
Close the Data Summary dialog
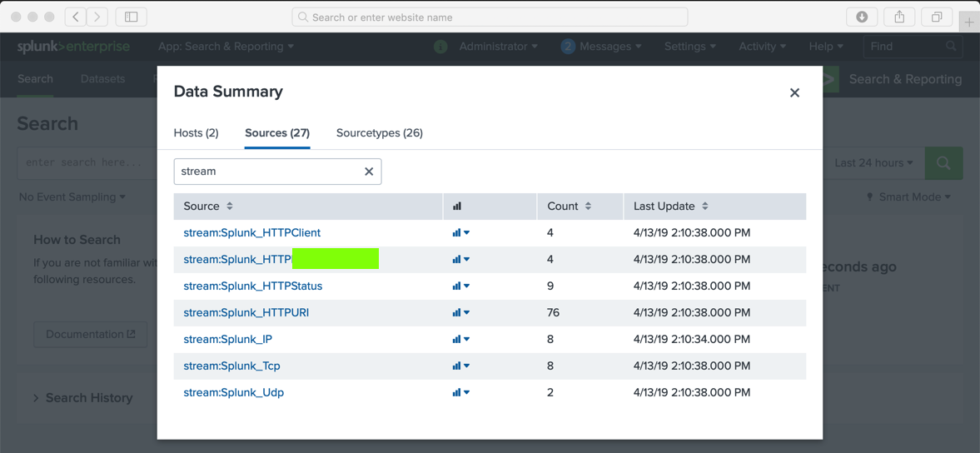click(x=794, y=93)
